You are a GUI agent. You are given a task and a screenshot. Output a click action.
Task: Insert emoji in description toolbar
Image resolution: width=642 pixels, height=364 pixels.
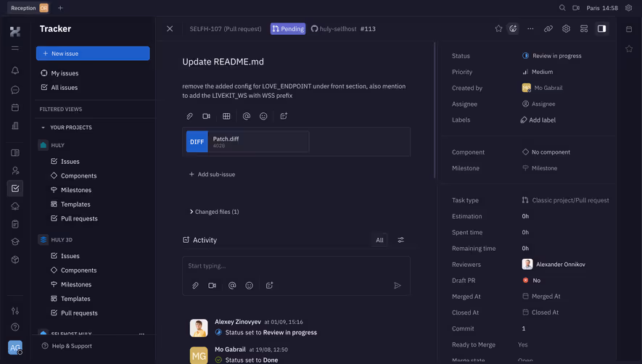[x=263, y=116]
